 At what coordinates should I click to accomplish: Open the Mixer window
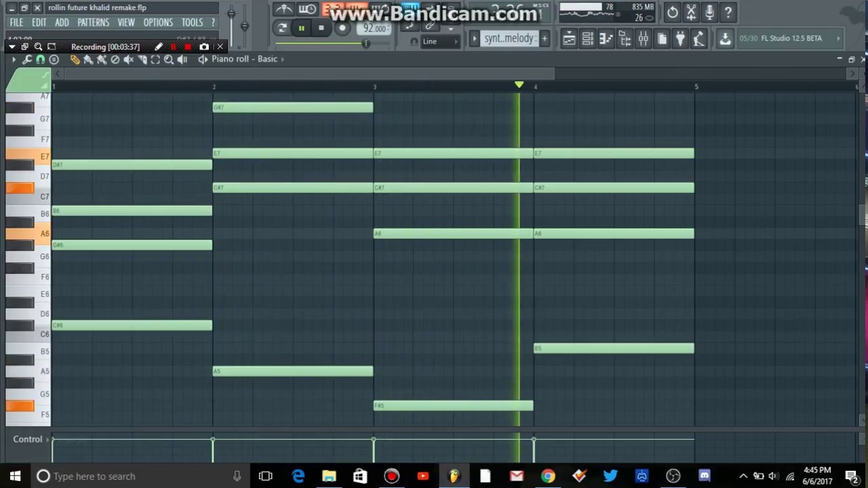click(643, 39)
